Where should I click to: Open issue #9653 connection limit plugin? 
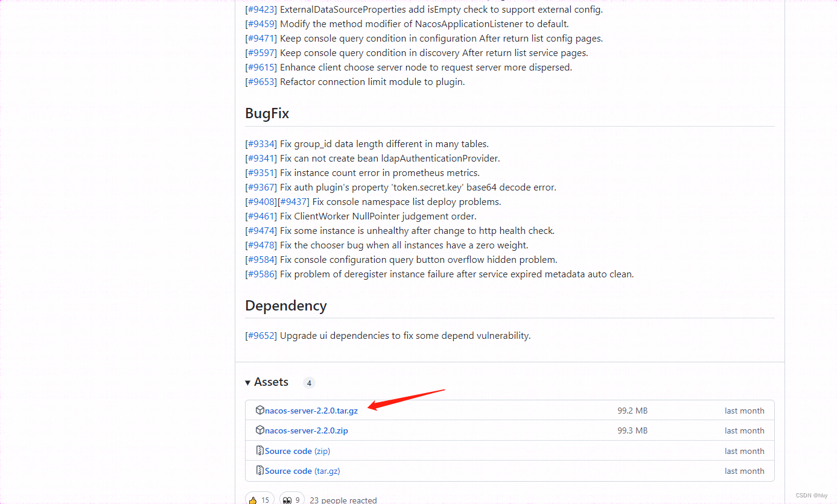coord(261,82)
